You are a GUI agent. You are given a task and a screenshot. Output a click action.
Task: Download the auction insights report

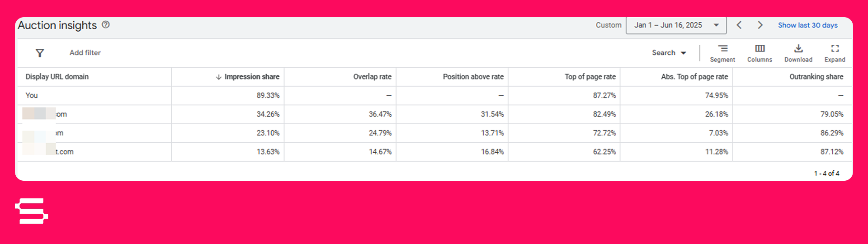click(798, 53)
